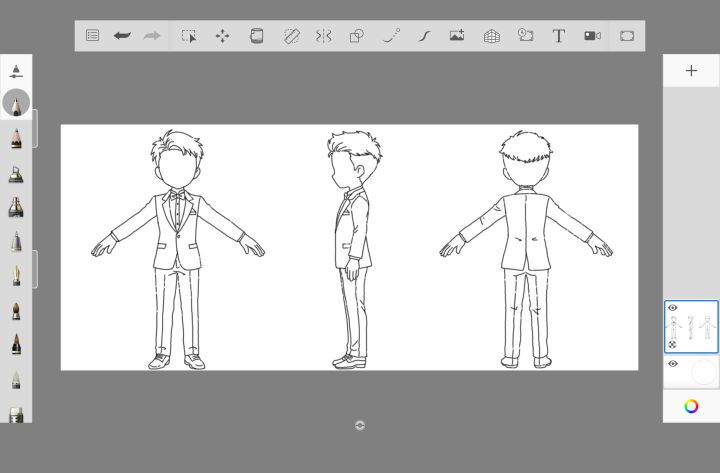
Task: Add a new layer with plus button
Action: [691, 71]
